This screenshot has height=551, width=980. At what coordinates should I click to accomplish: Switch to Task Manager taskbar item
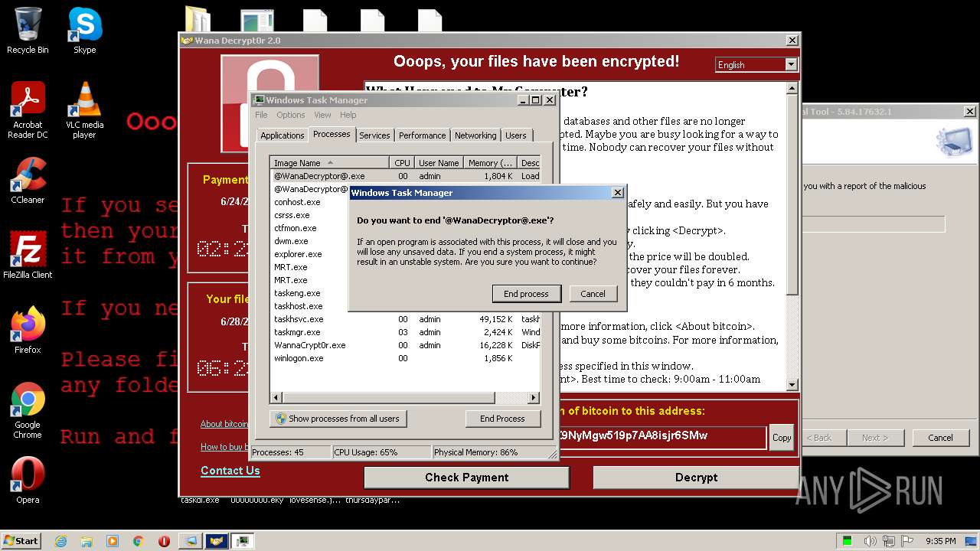pos(243,541)
